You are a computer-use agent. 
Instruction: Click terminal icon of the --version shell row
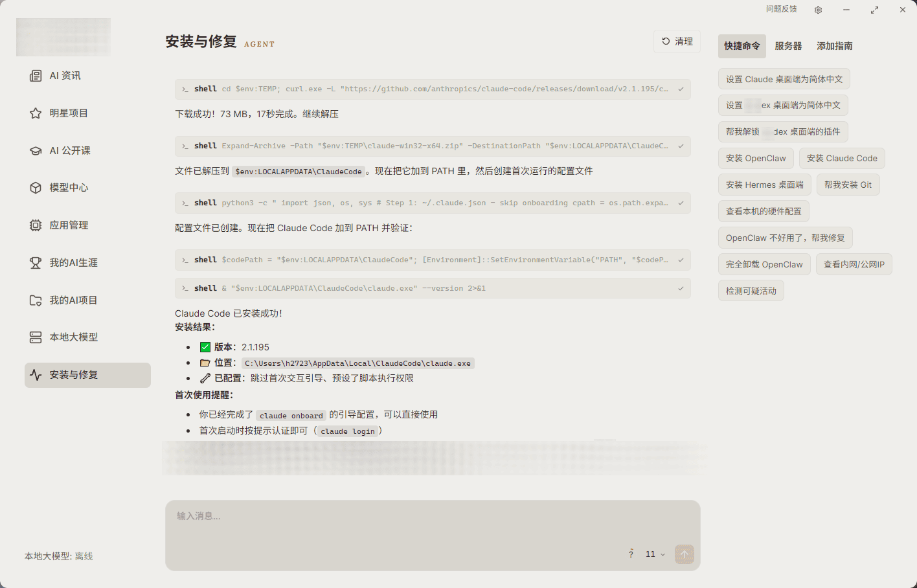(185, 289)
